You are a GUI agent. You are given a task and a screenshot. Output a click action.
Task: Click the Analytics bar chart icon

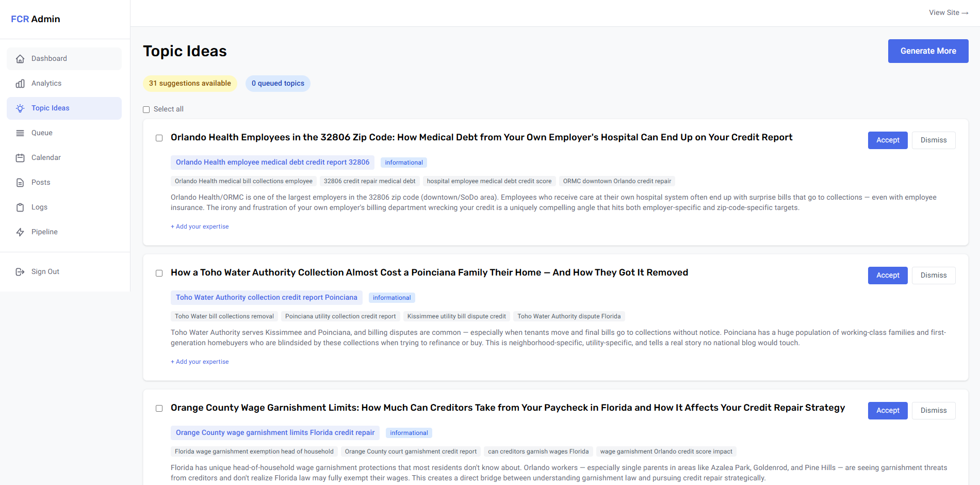pyautogui.click(x=20, y=84)
